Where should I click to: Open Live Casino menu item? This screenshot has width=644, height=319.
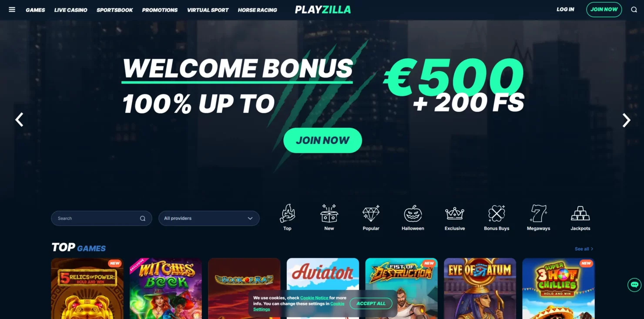click(70, 10)
